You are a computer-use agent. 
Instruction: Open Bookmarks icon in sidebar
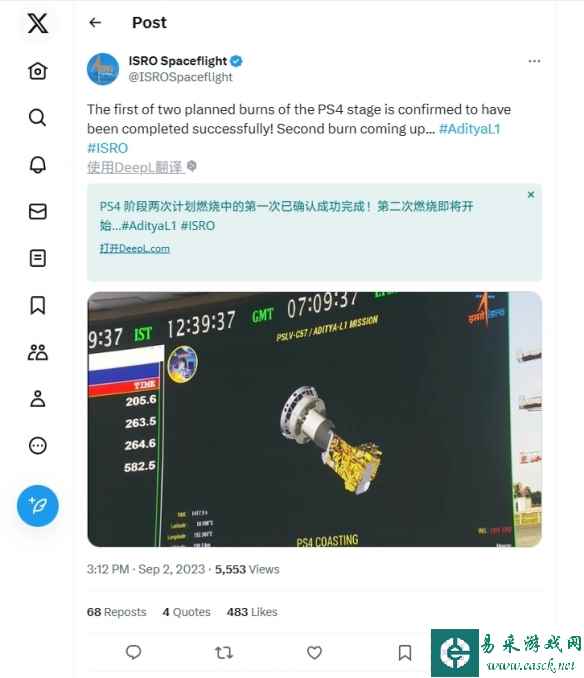click(38, 305)
